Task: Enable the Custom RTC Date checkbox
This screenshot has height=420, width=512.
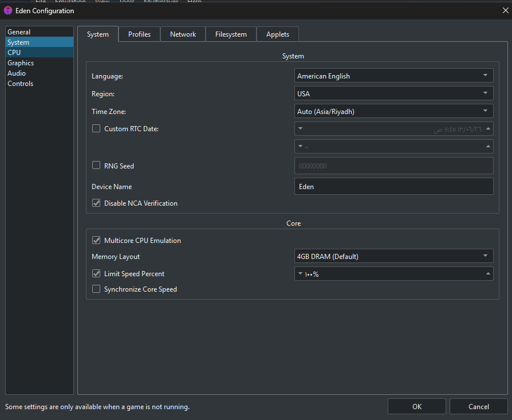Action: (x=96, y=128)
